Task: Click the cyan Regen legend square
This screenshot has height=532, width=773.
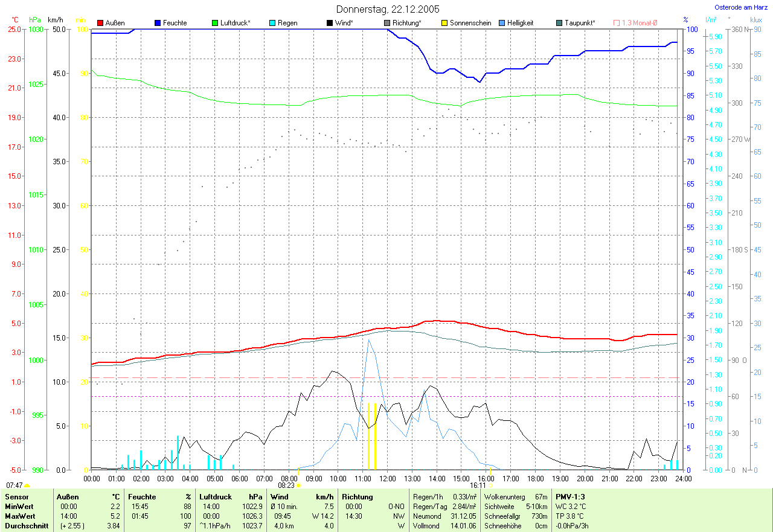Action: click(x=272, y=23)
